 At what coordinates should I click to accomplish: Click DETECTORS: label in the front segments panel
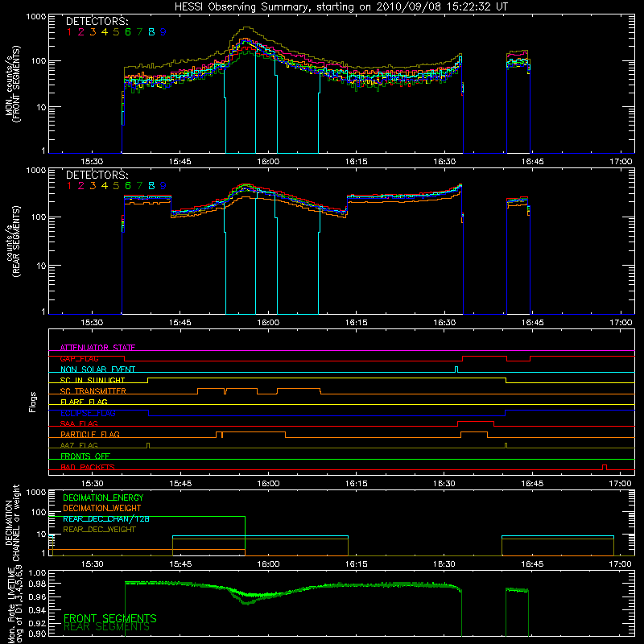(97, 22)
